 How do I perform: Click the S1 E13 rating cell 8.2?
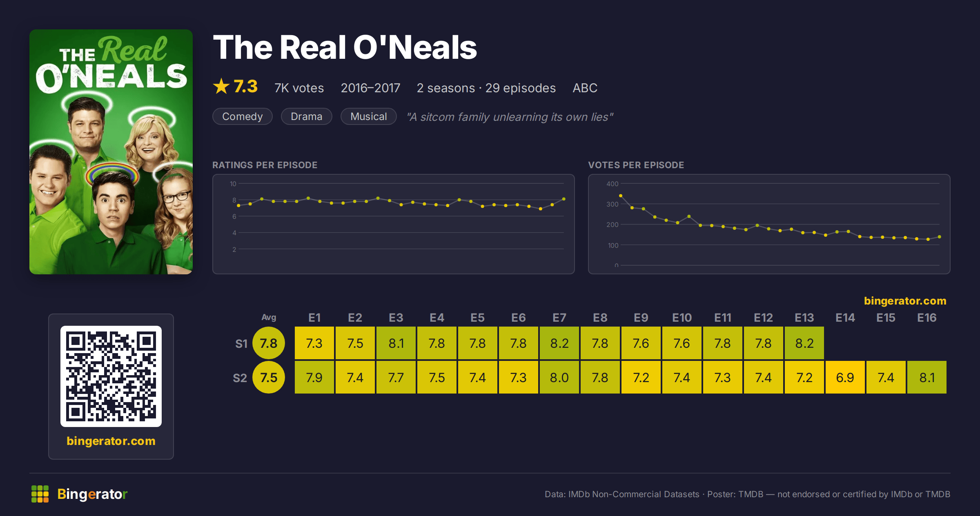coord(804,343)
